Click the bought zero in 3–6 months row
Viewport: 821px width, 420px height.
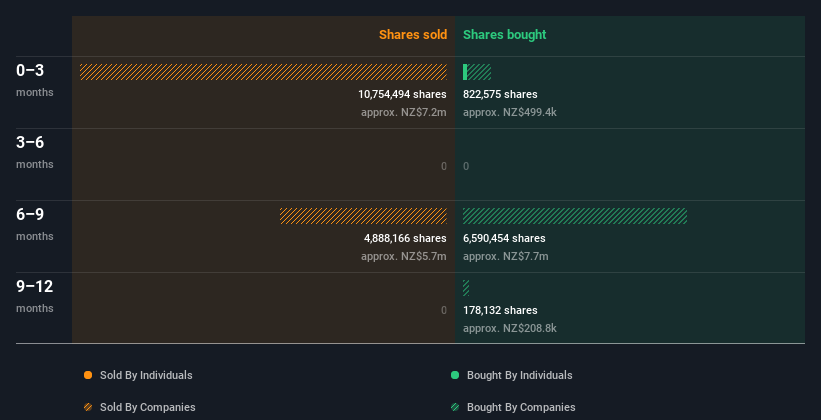(x=466, y=167)
